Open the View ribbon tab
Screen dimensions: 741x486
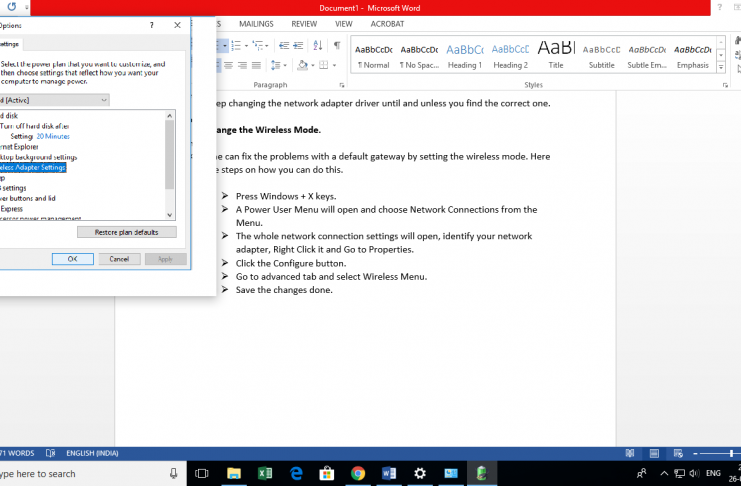(x=344, y=24)
